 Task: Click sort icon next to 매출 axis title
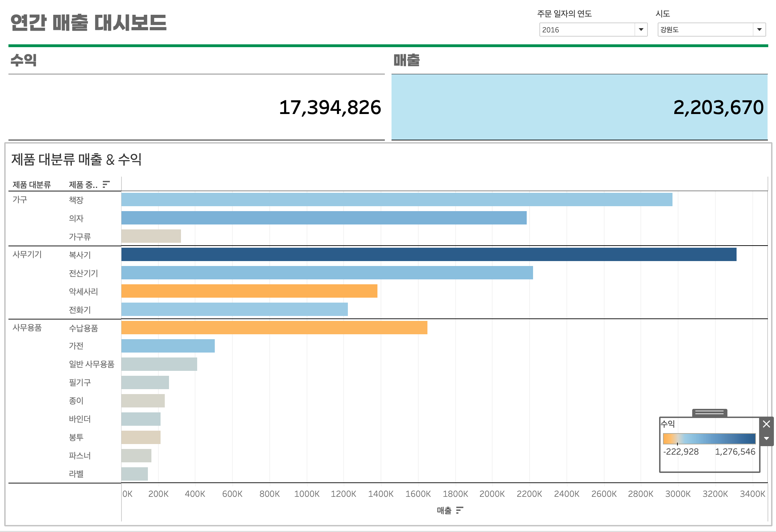(459, 510)
